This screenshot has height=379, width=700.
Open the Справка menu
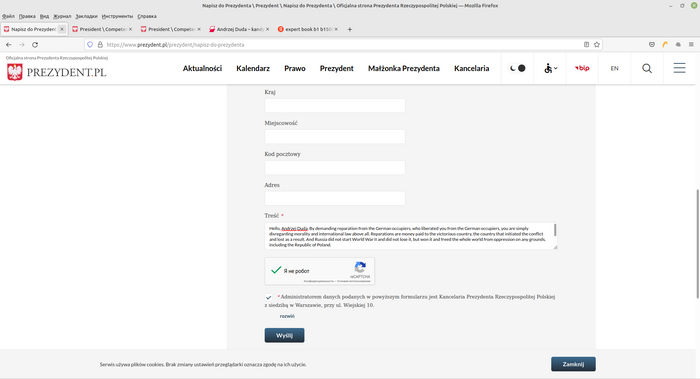(147, 16)
